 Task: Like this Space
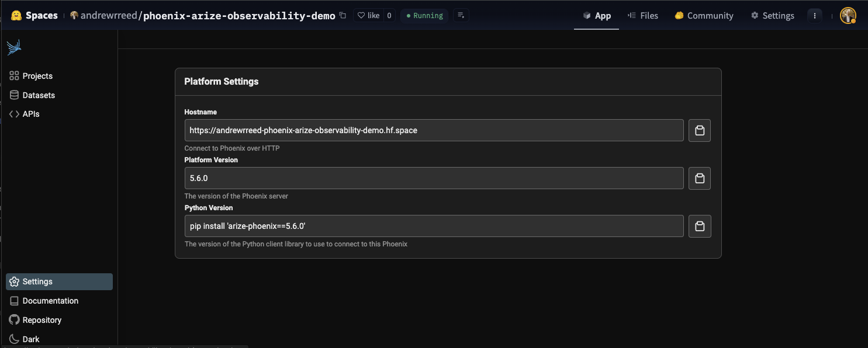pos(368,16)
